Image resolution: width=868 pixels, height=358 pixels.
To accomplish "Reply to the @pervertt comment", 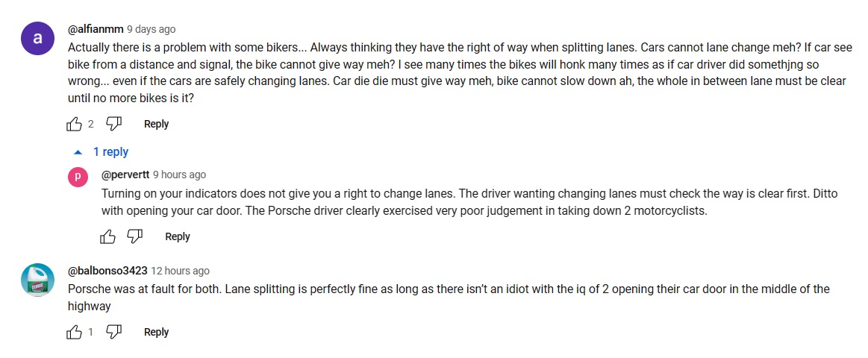I will tap(177, 236).
